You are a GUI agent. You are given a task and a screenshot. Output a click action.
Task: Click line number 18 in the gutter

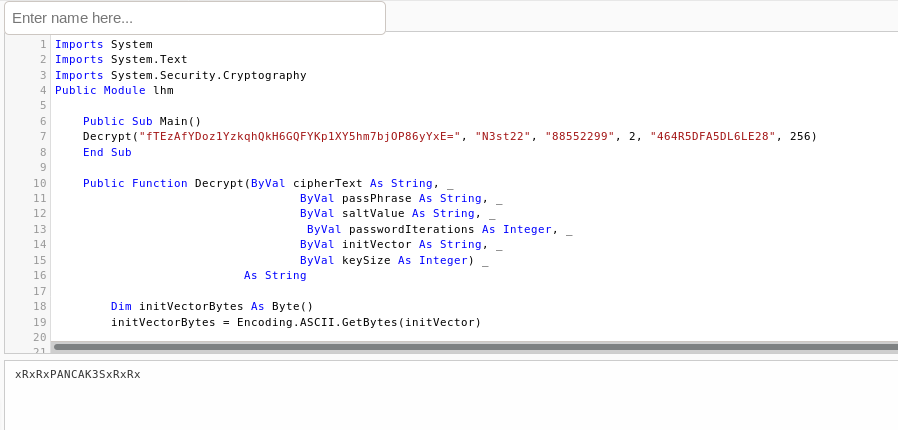40,306
